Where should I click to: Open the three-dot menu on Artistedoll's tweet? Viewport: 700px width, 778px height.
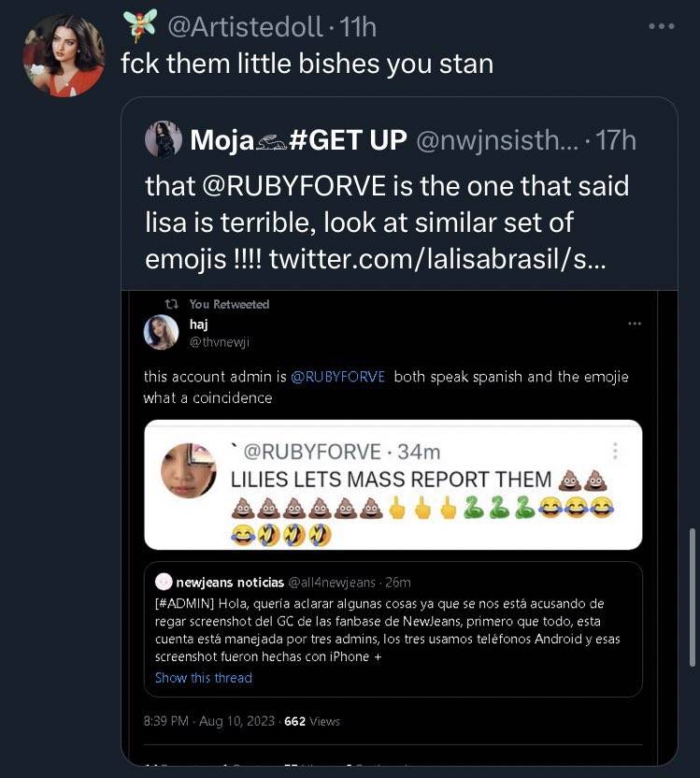(662, 26)
